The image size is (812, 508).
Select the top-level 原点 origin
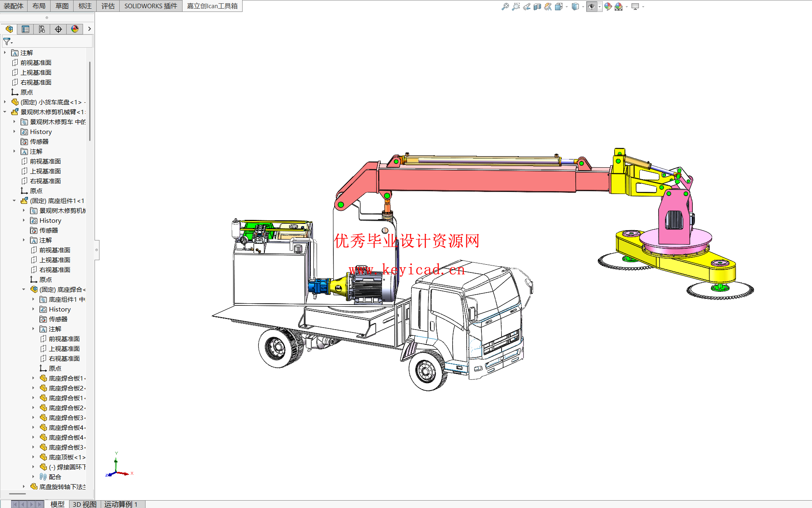pyautogui.click(x=27, y=92)
